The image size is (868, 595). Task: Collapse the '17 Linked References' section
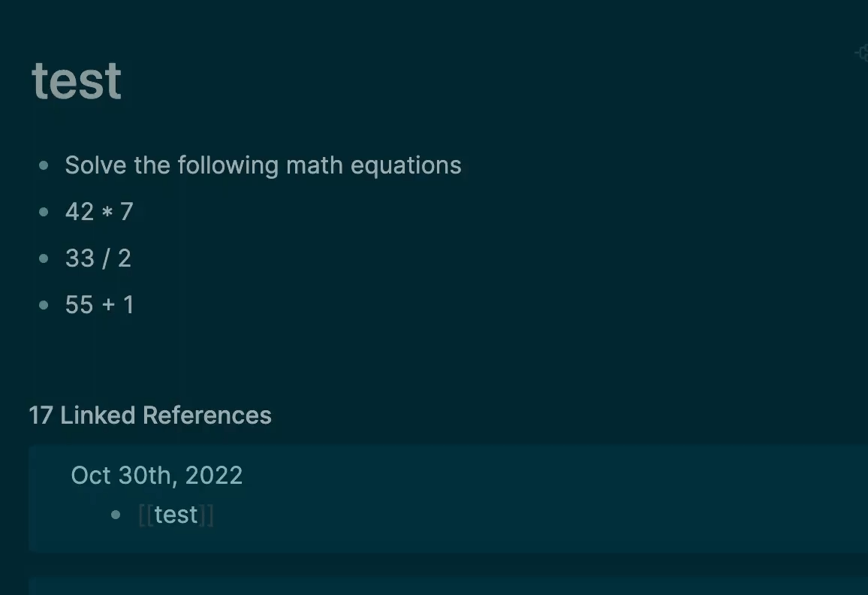[150, 415]
